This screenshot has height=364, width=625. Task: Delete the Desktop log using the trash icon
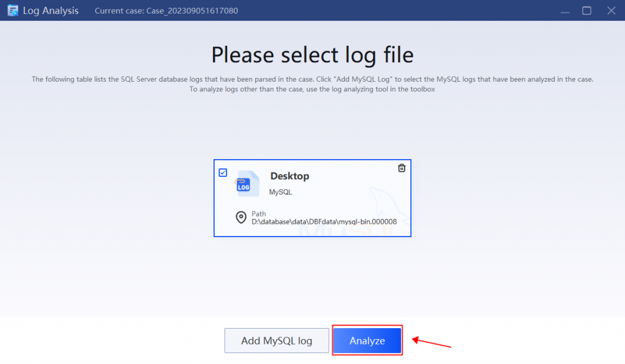(x=402, y=168)
